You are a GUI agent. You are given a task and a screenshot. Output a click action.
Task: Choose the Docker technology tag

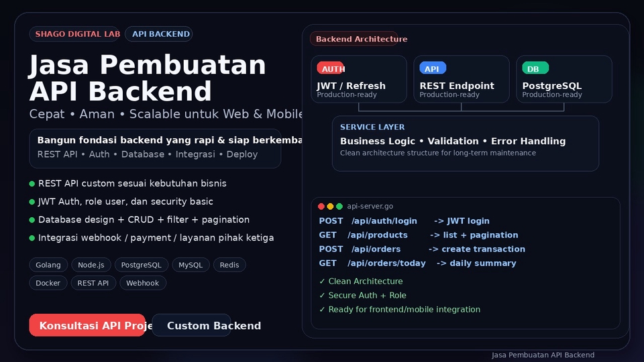[x=48, y=284]
